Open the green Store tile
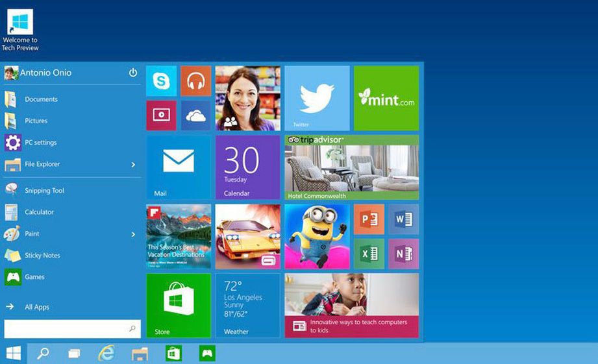Image resolution: width=598 pixels, height=364 pixels. [179, 305]
